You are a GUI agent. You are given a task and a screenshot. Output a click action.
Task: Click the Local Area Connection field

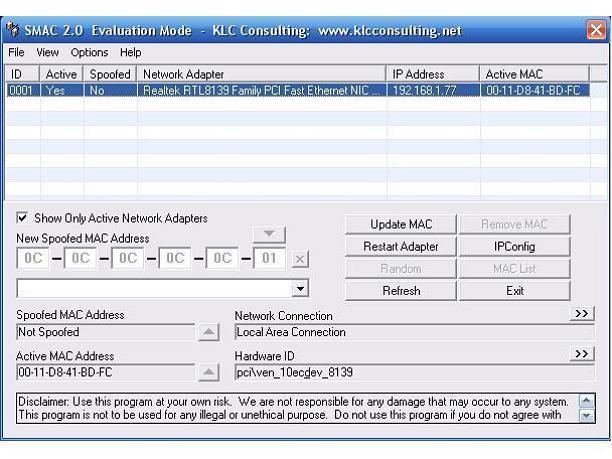pyautogui.click(x=415, y=332)
